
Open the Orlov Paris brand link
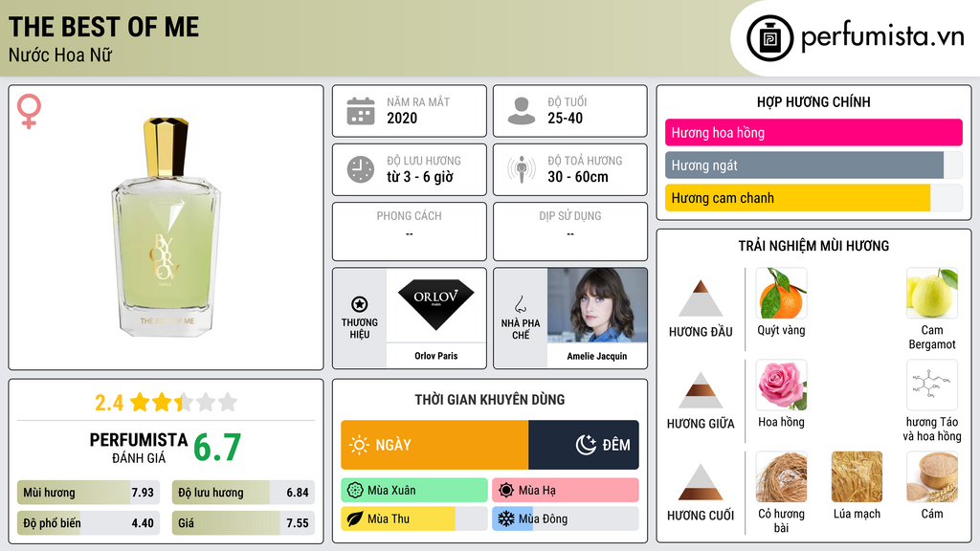click(x=436, y=356)
